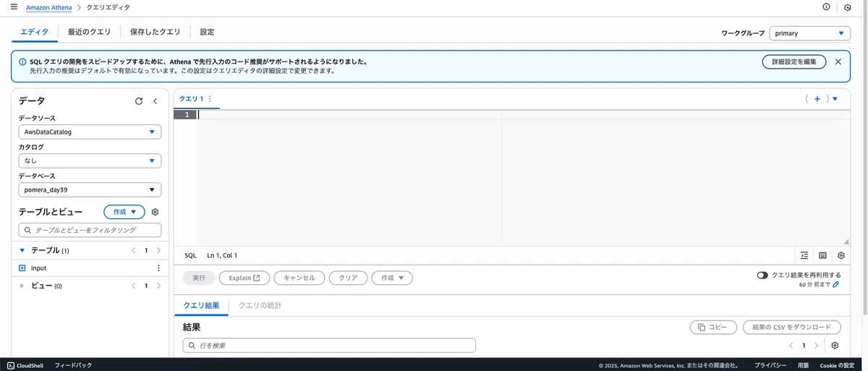Refresh the data panel

pos(139,101)
